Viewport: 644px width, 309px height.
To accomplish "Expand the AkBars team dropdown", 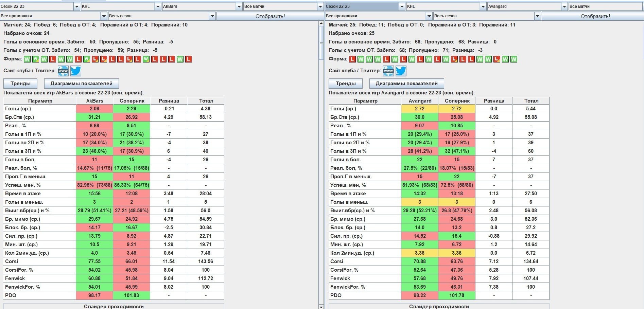I will coord(239,6).
